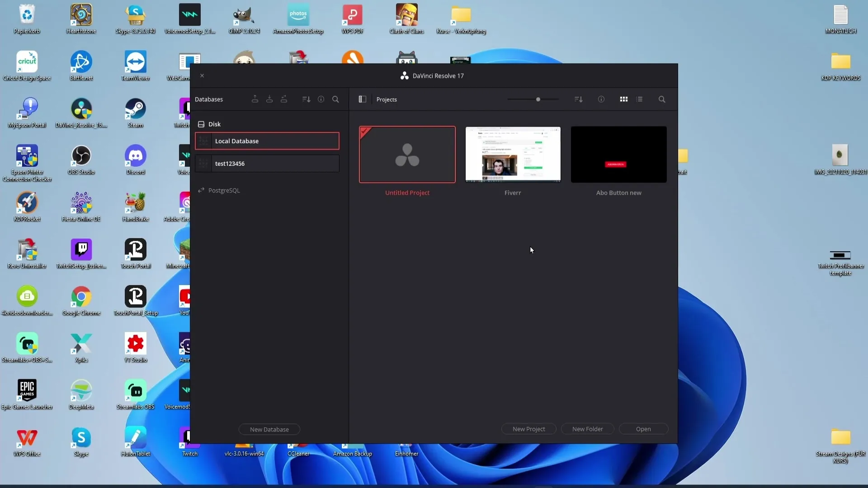Expand the PostgreSQL database section
868x488 pixels.
[224, 190]
